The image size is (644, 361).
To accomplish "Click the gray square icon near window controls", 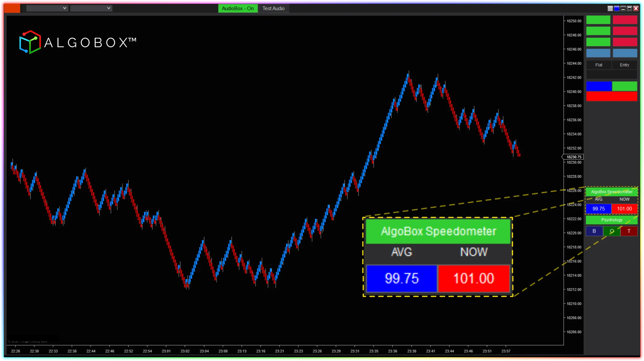I will pyautogui.click(x=610, y=8).
